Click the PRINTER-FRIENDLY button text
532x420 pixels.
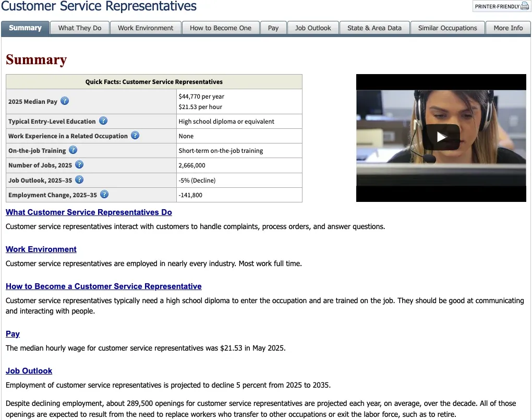click(x=497, y=6)
